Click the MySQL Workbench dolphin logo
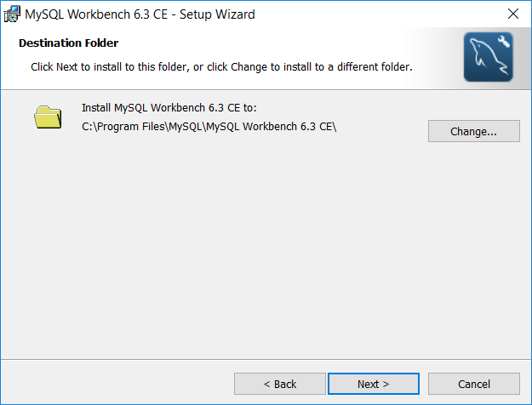The width and height of the screenshot is (532, 405). pyautogui.click(x=488, y=57)
